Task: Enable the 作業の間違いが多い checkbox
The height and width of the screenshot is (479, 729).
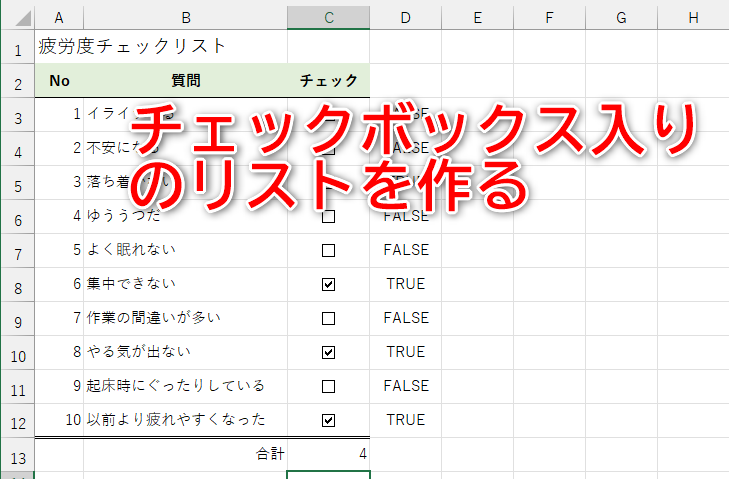Action: point(328,318)
